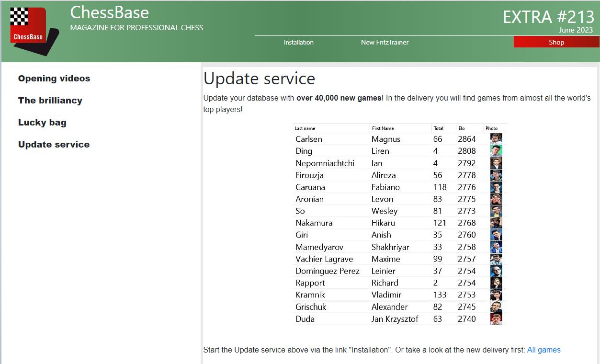Image resolution: width=600 pixels, height=364 pixels.
Task: Sort table by Last name column header
Action: coord(305,128)
